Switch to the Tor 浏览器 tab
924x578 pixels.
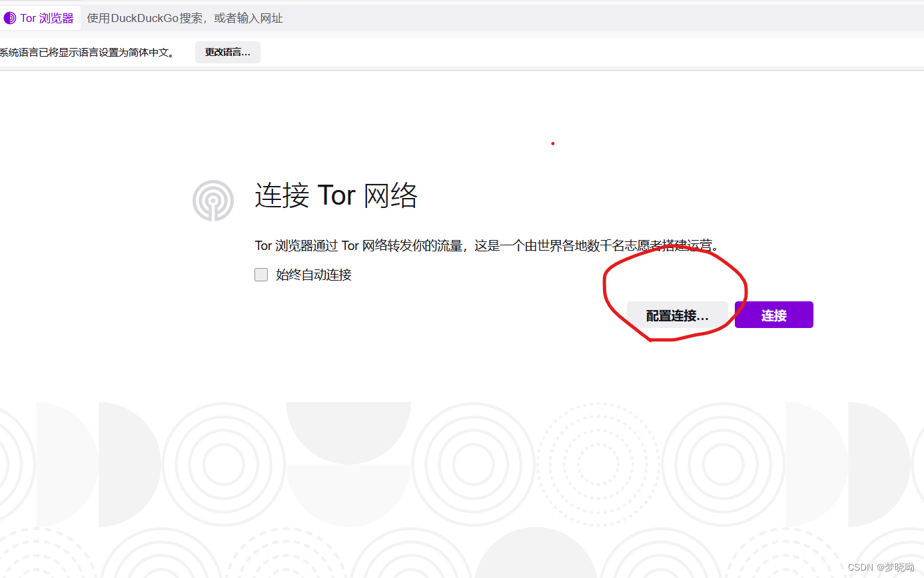click(40, 17)
